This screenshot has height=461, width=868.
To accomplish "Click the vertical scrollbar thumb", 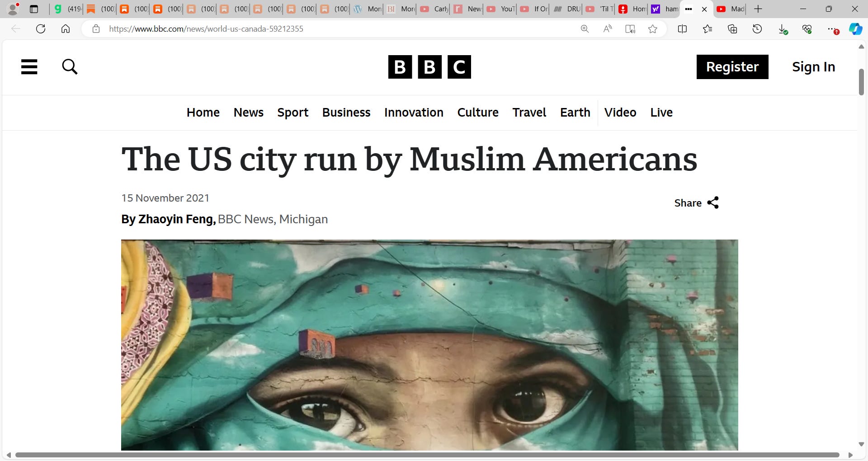I will [x=861, y=82].
